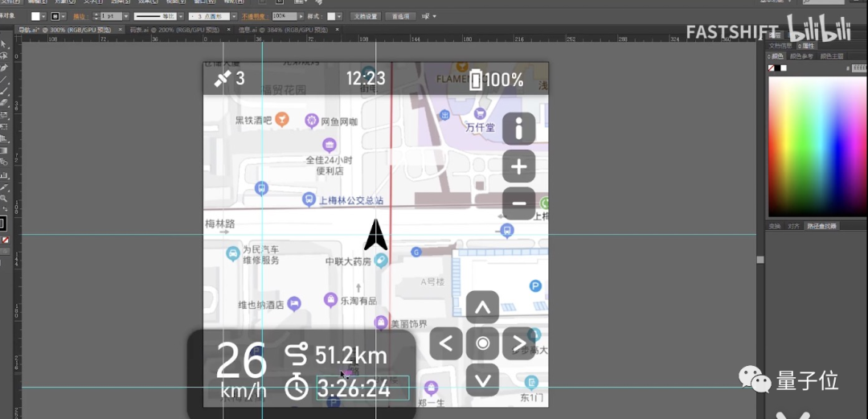Viewport: 868px width, 419px height.
Task: Select the Selection arrow tool
Action: click(4, 44)
